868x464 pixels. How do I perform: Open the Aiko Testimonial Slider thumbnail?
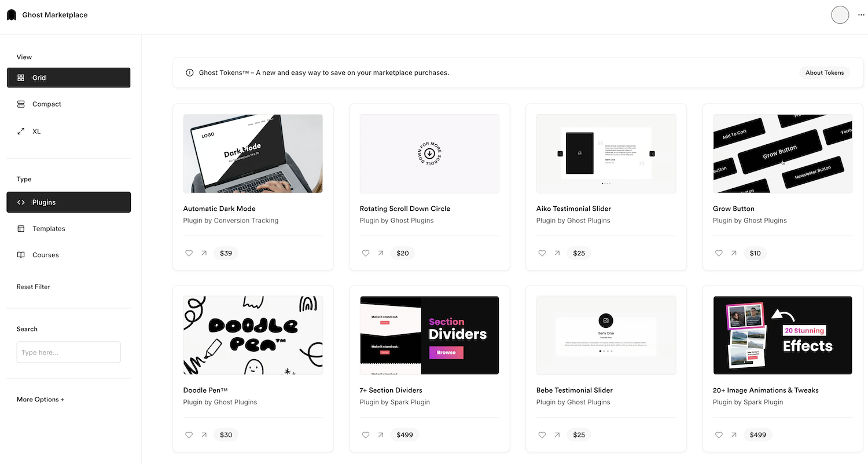pyautogui.click(x=606, y=154)
